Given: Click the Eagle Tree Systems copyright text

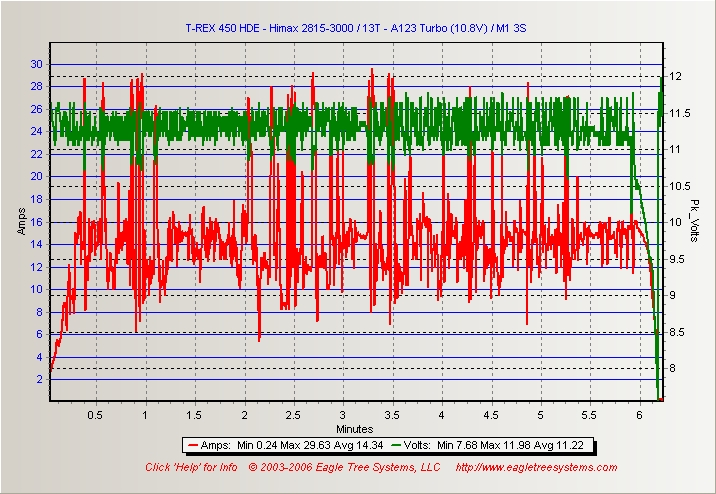Looking at the screenshot, I should (x=345, y=468).
